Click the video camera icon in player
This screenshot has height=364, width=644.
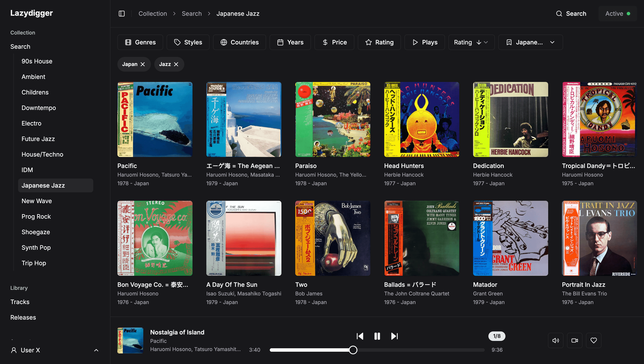pyautogui.click(x=575, y=340)
